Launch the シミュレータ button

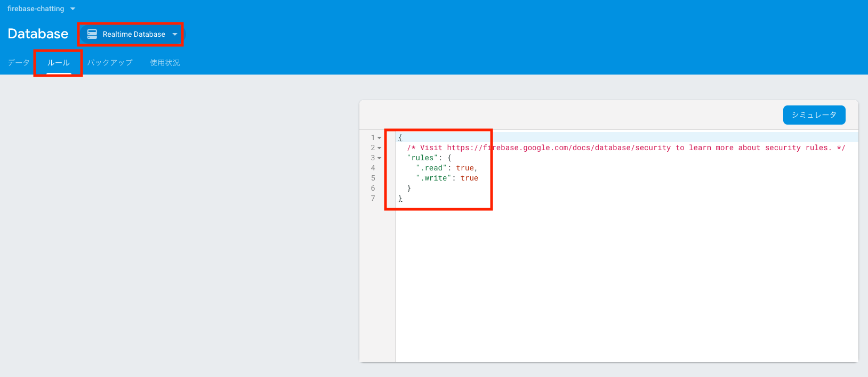tap(814, 115)
